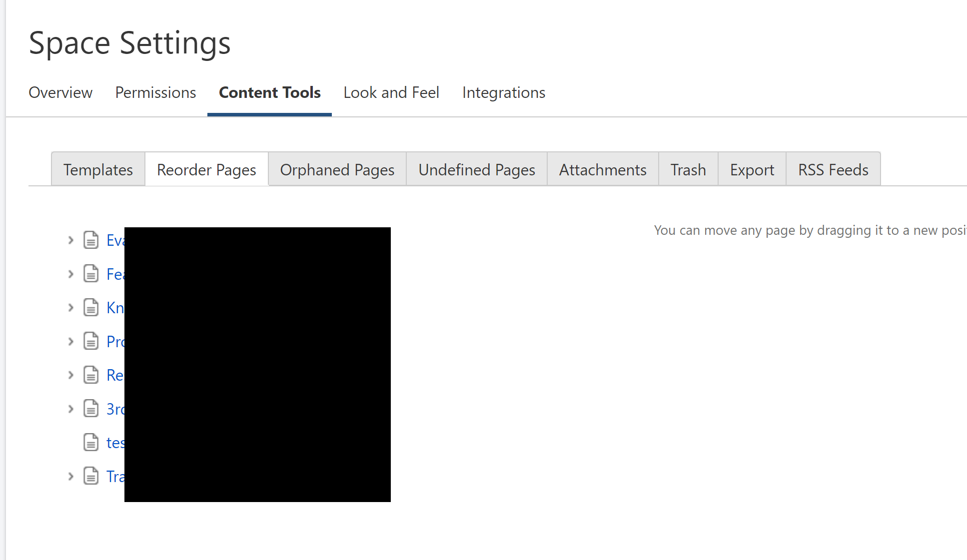The width and height of the screenshot is (967, 560).
Task: Open the page link starting with 'Re'
Action: point(115,375)
